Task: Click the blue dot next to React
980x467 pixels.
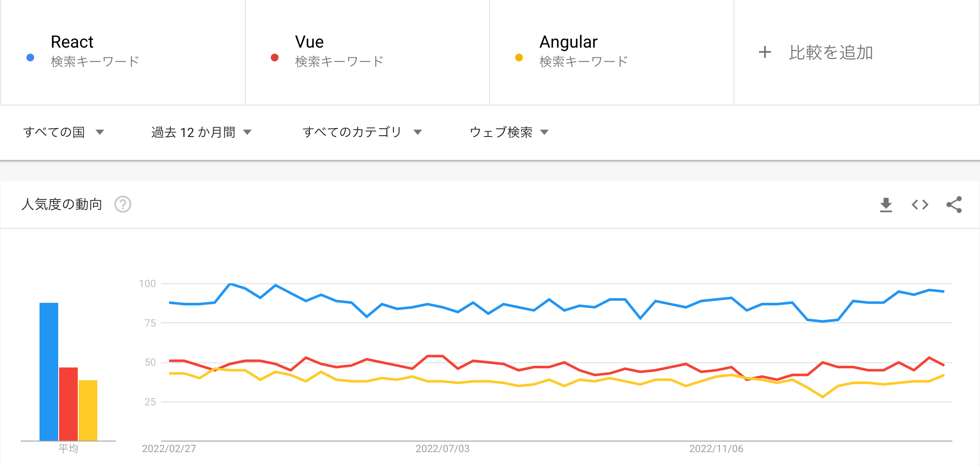Action: [30, 57]
